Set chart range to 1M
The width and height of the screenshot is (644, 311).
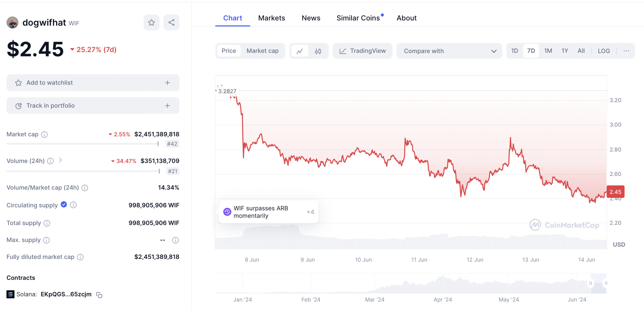[548, 51]
